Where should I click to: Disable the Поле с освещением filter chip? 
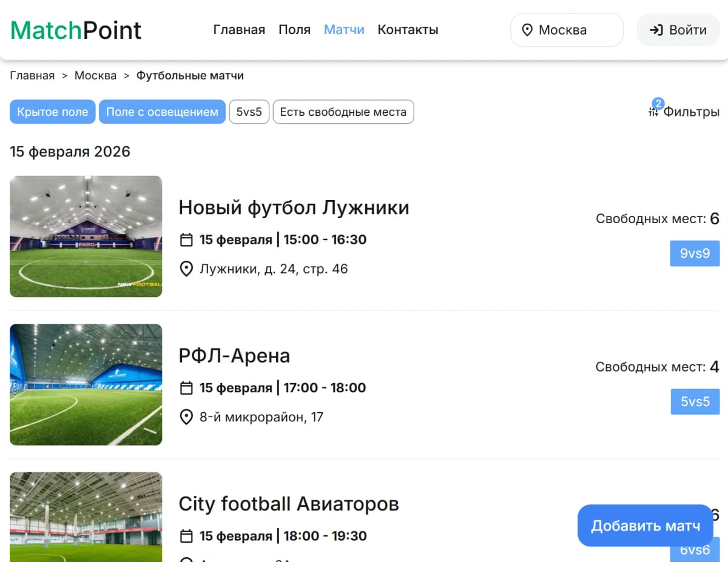[x=162, y=112]
